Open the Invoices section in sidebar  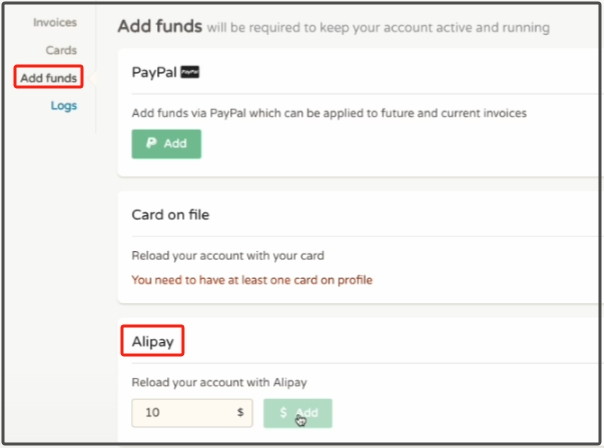tap(55, 22)
